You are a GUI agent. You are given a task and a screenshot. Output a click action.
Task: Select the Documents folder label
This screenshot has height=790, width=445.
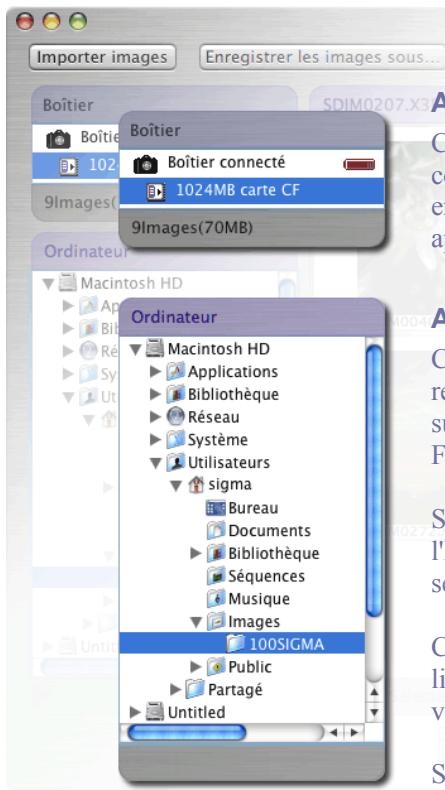pyautogui.click(x=270, y=531)
